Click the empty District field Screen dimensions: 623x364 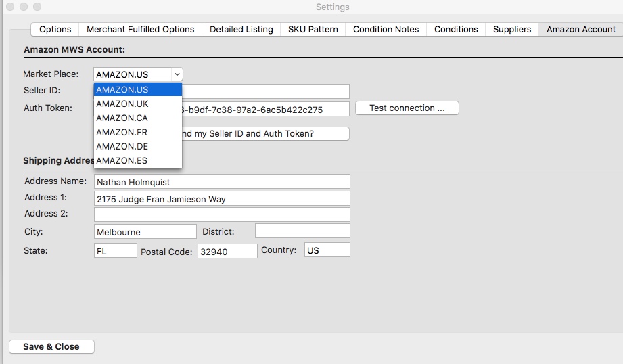[x=302, y=231]
